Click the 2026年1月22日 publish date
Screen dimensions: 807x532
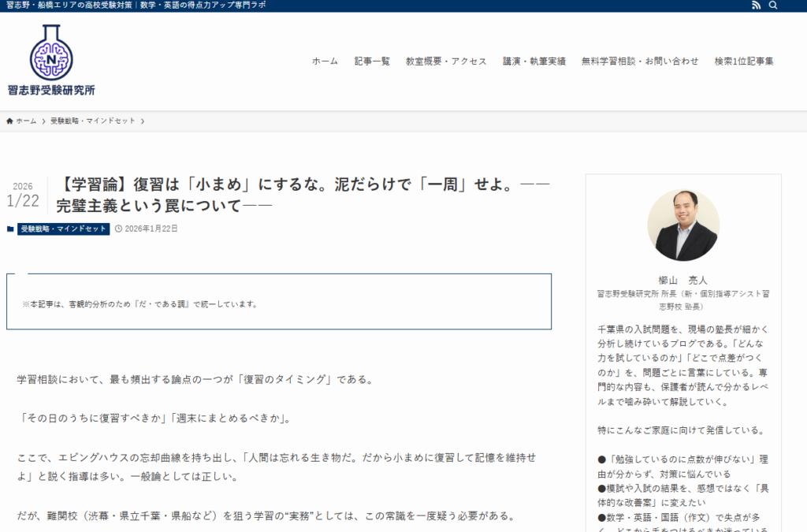(151, 229)
